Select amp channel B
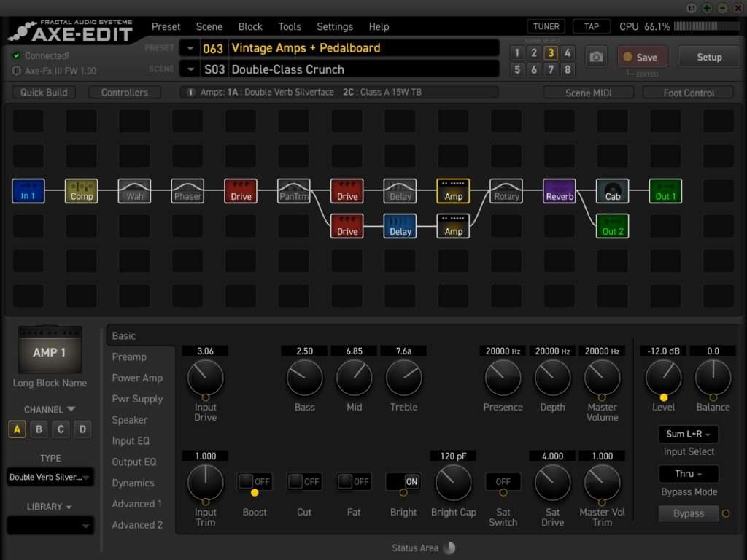The image size is (747, 560). (x=39, y=429)
